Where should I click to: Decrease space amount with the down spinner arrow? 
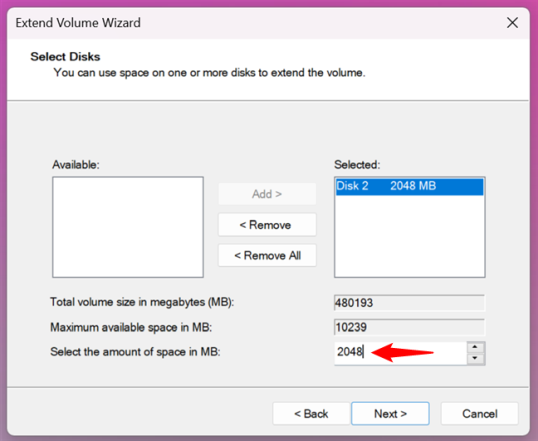click(475, 359)
